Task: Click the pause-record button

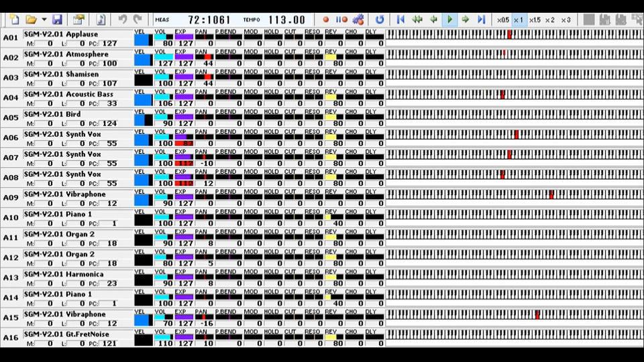Action: tap(341, 19)
